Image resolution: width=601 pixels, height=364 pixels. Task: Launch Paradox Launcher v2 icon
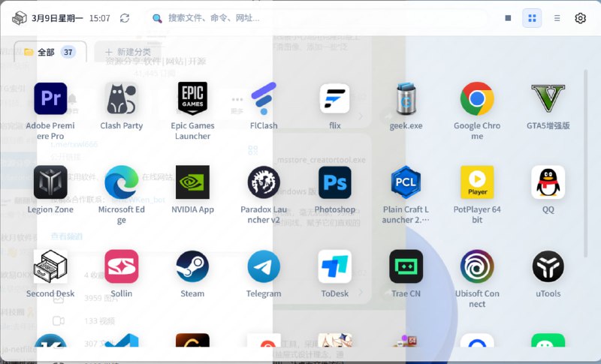click(264, 182)
